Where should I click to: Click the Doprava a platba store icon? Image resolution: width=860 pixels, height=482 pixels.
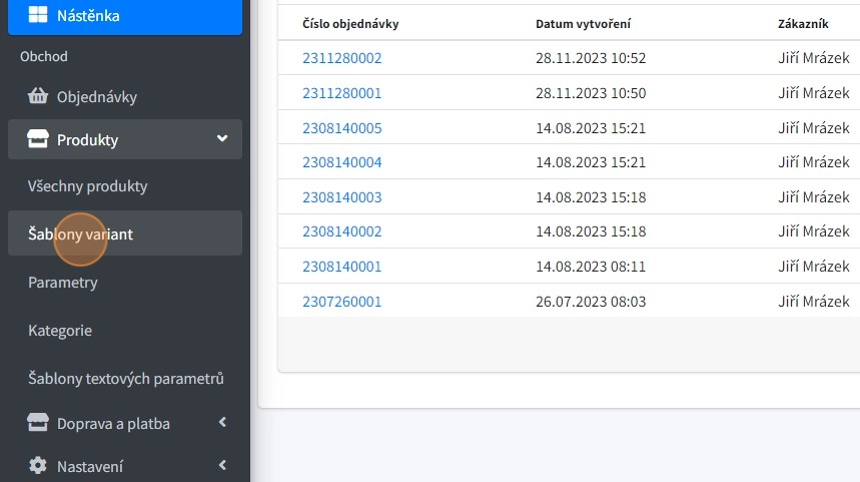(38, 423)
